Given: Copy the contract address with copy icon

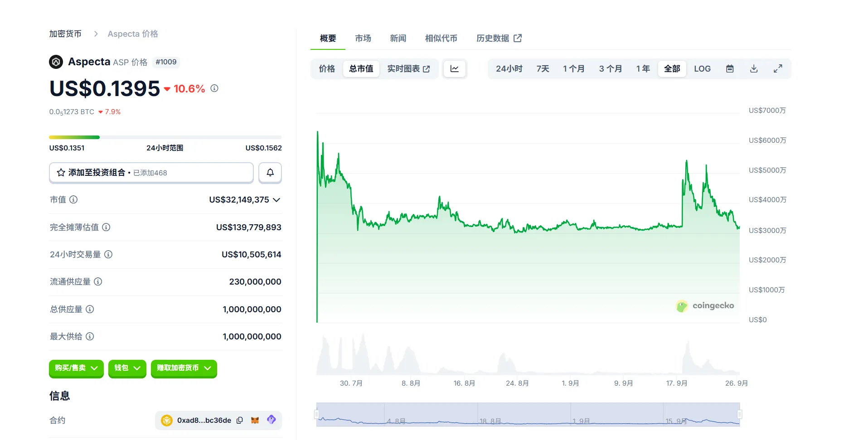Looking at the screenshot, I should tap(240, 421).
